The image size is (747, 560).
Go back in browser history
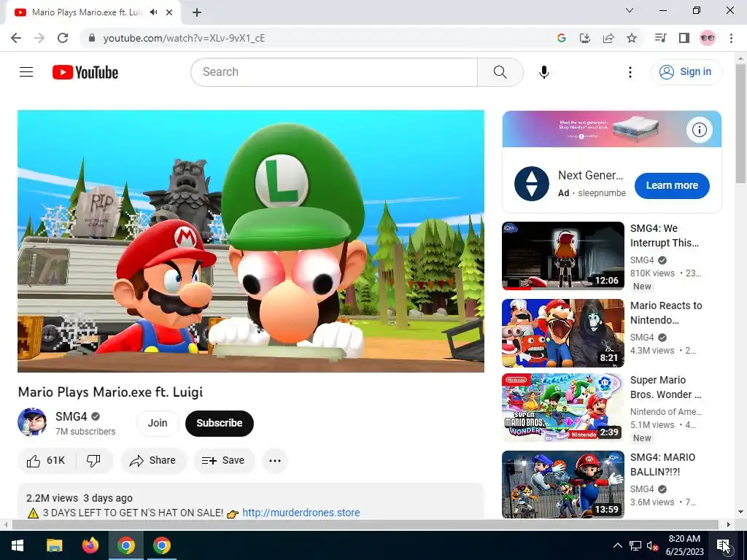point(16,38)
